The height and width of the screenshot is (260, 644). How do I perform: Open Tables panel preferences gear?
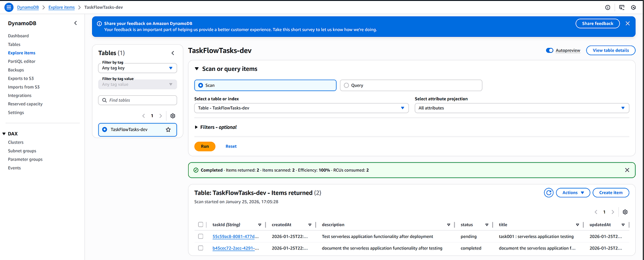tap(173, 116)
